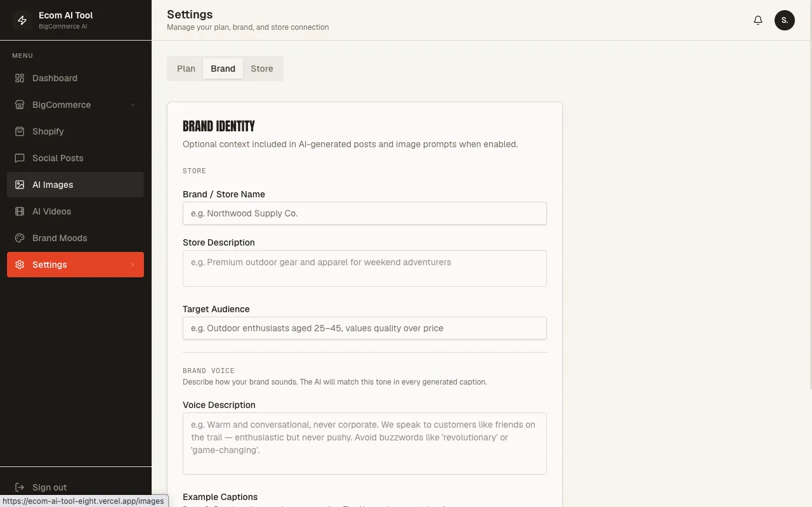The height and width of the screenshot is (507, 812).
Task: Expand the BigCommerce menu chevron
Action: 133,105
